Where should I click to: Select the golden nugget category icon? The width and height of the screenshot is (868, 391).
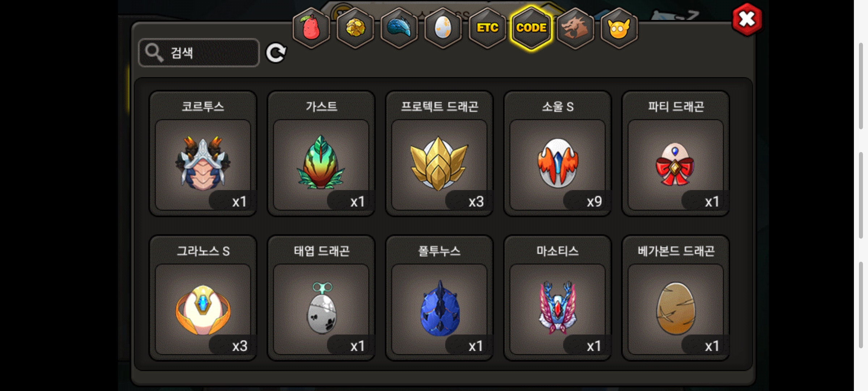[355, 28]
